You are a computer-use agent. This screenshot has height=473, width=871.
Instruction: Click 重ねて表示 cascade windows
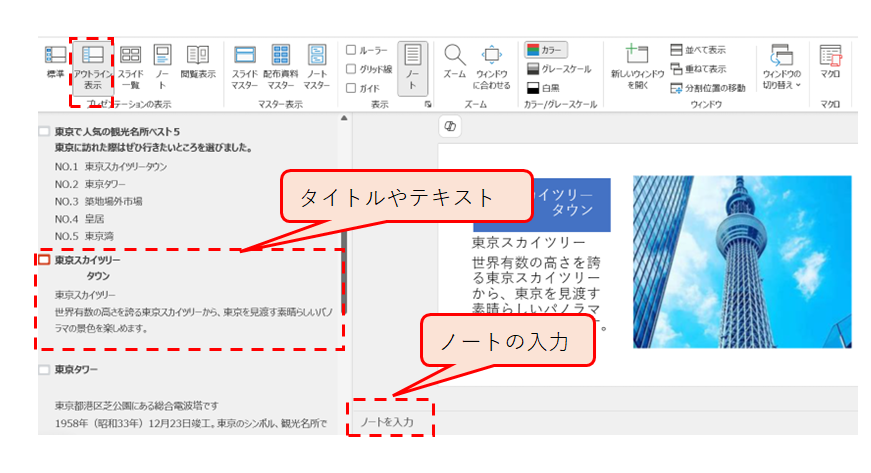pos(698,69)
